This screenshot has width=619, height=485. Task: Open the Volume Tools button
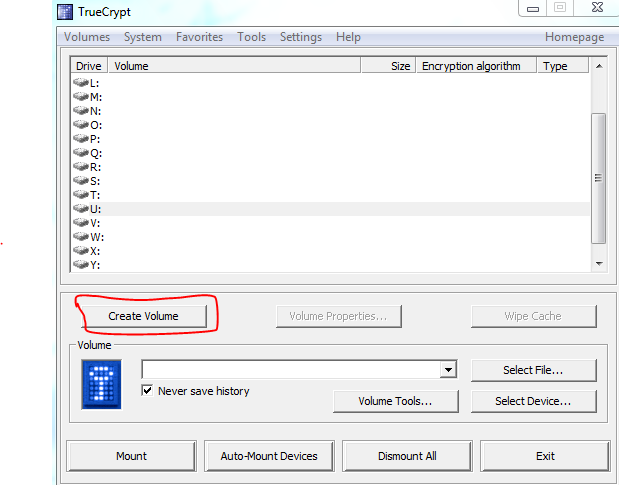[396, 401]
